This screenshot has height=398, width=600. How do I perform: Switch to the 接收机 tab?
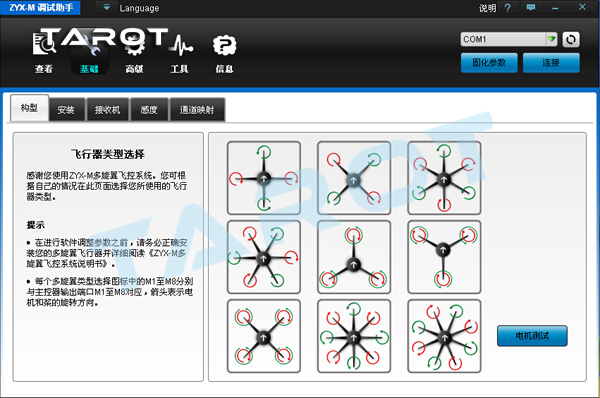(108, 110)
